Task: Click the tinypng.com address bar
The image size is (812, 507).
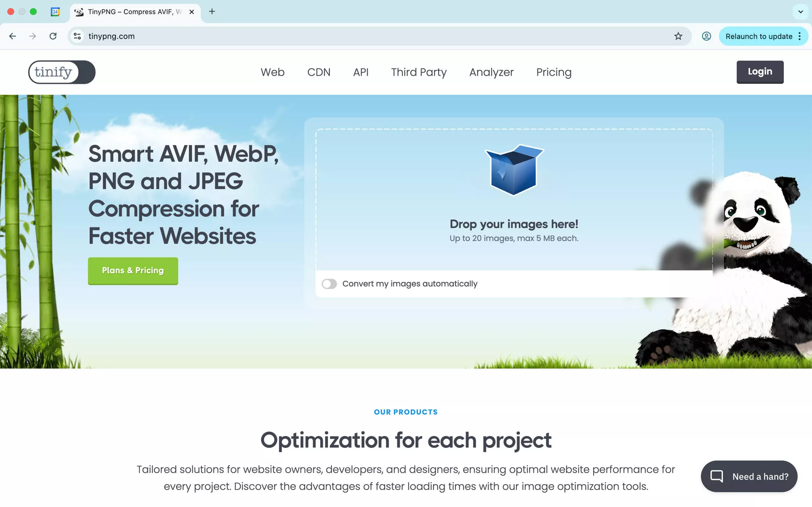Action: click(379, 36)
